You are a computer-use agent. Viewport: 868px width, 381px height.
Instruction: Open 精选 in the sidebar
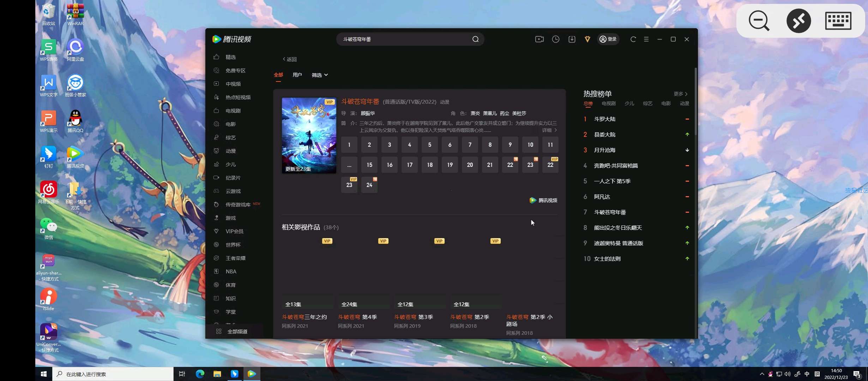tap(231, 57)
